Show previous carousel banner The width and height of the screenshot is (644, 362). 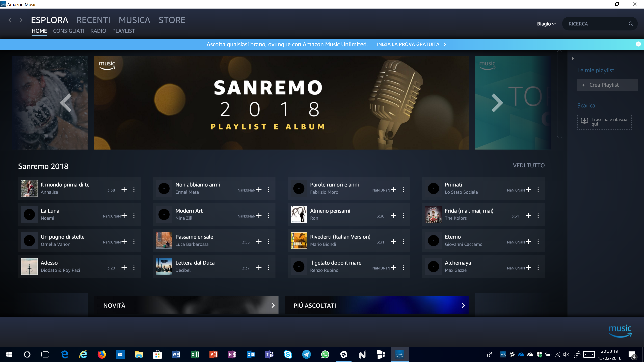pos(66,103)
